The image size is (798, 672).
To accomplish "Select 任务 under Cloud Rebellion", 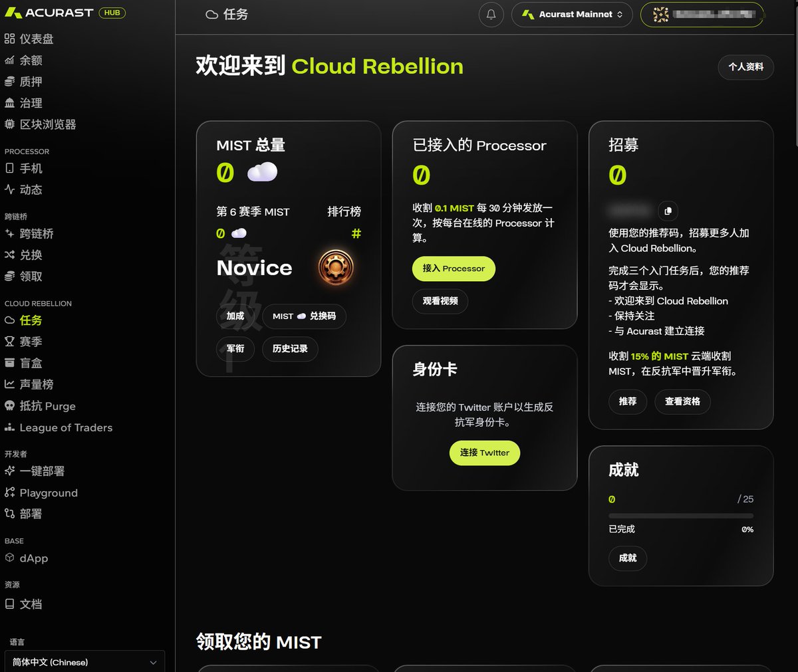I will click(24, 320).
